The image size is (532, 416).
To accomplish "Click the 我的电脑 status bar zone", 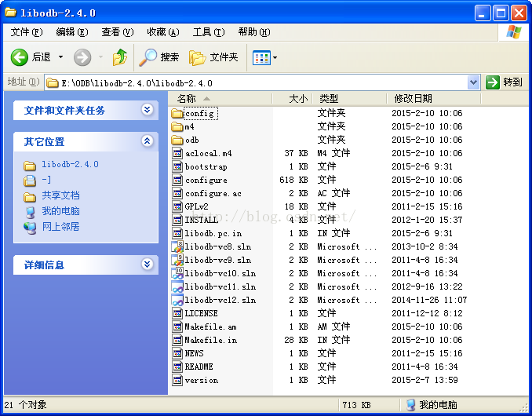I will click(x=432, y=405).
